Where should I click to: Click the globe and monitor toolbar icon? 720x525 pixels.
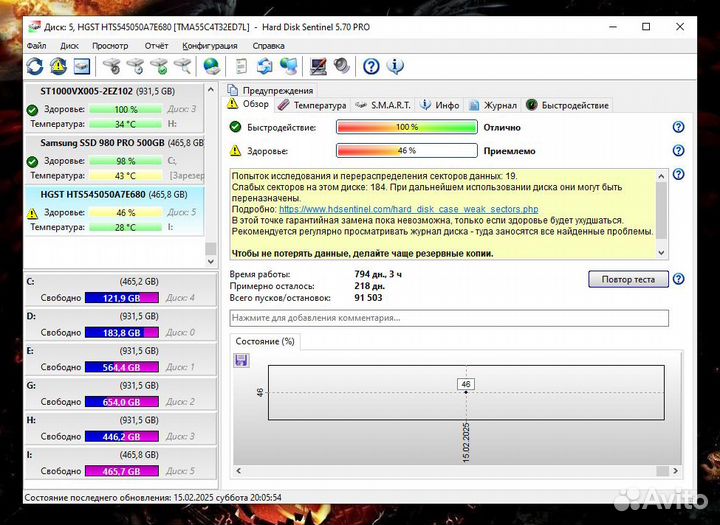click(x=289, y=67)
